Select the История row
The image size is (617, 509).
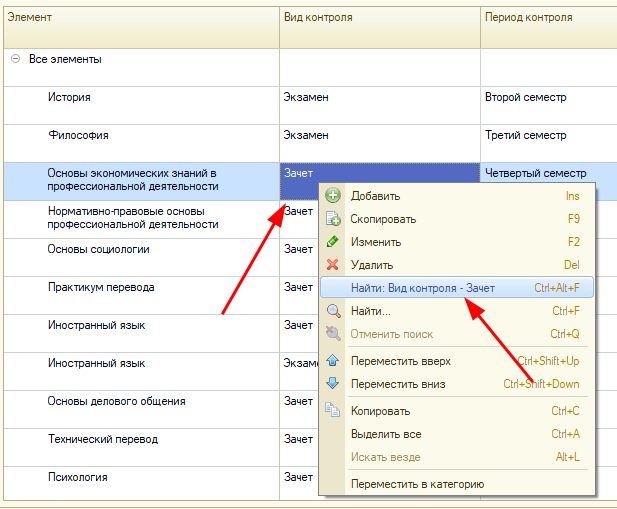click(x=69, y=97)
